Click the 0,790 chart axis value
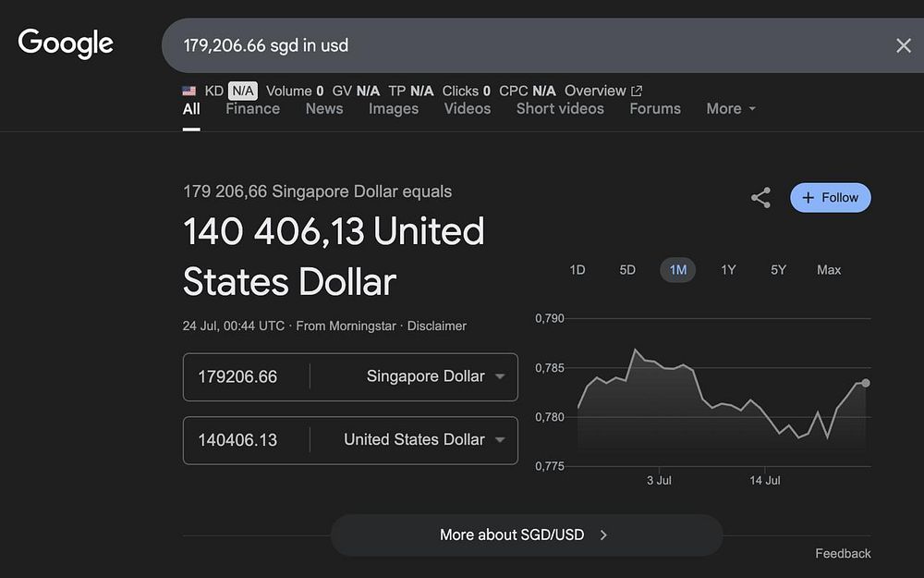This screenshot has height=578, width=924. (549, 318)
